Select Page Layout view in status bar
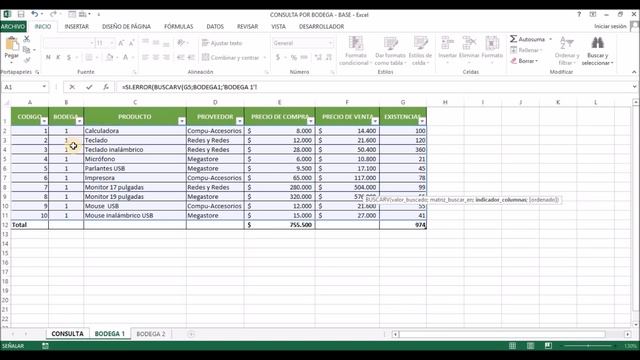Viewport: 640px width, 360px height. 530,346
